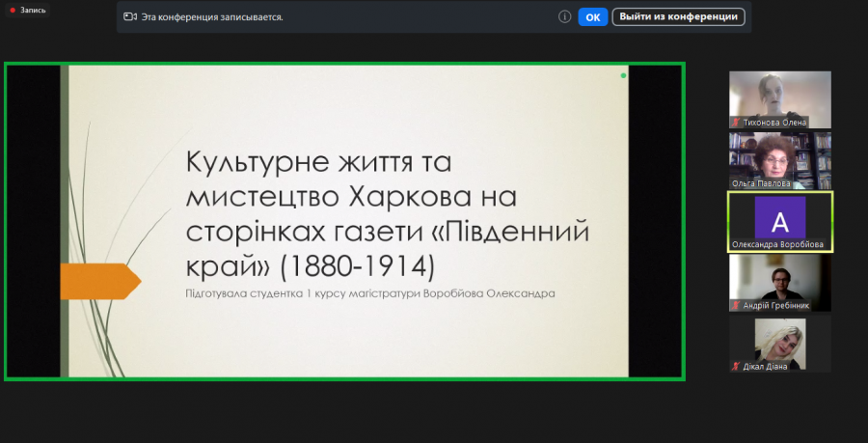This screenshot has height=443, width=868.
Task: Click the green dot at the slide corner
Action: [x=623, y=75]
